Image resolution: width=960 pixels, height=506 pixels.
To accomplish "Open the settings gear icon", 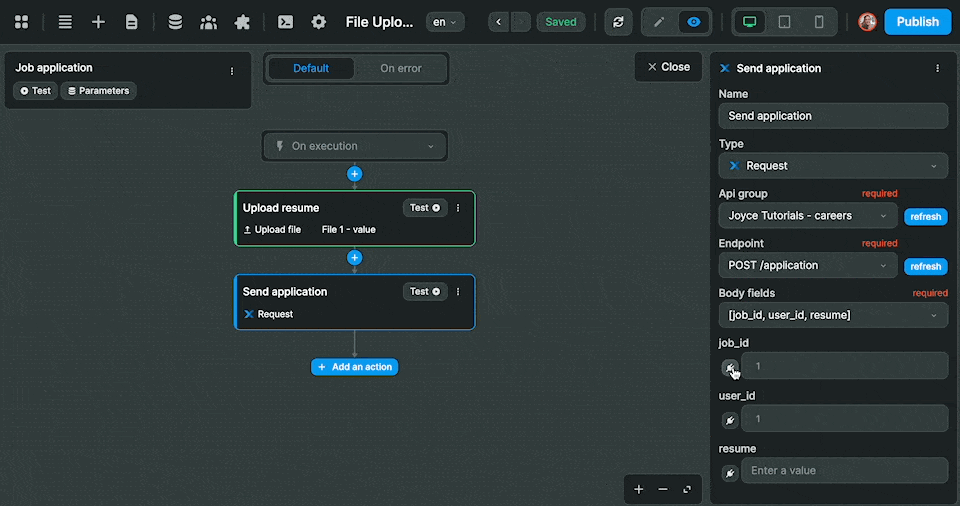I will [x=318, y=22].
